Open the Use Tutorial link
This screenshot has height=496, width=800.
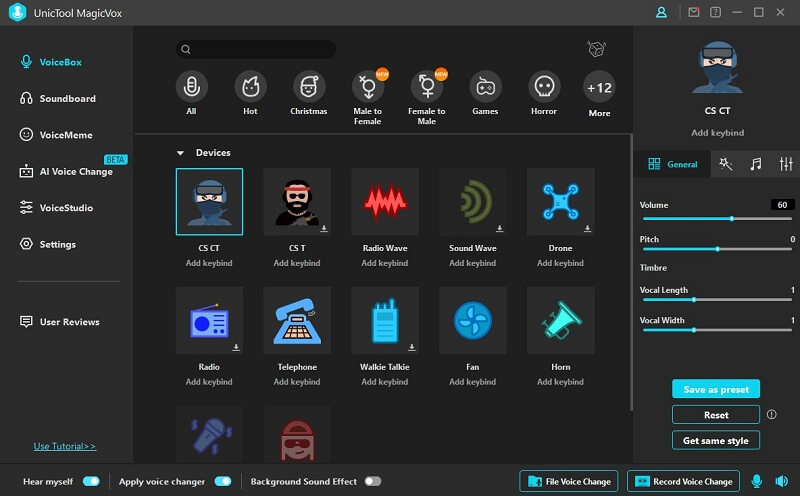65,446
